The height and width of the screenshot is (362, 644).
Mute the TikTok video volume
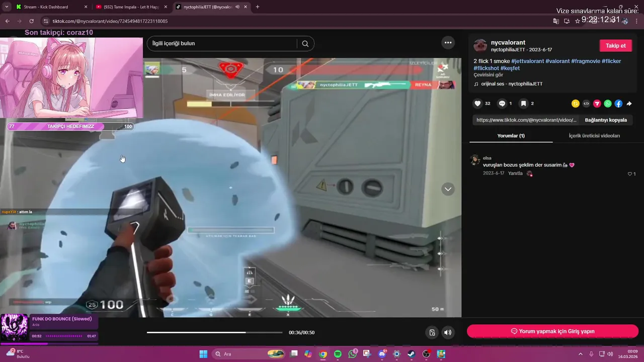(448, 332)
